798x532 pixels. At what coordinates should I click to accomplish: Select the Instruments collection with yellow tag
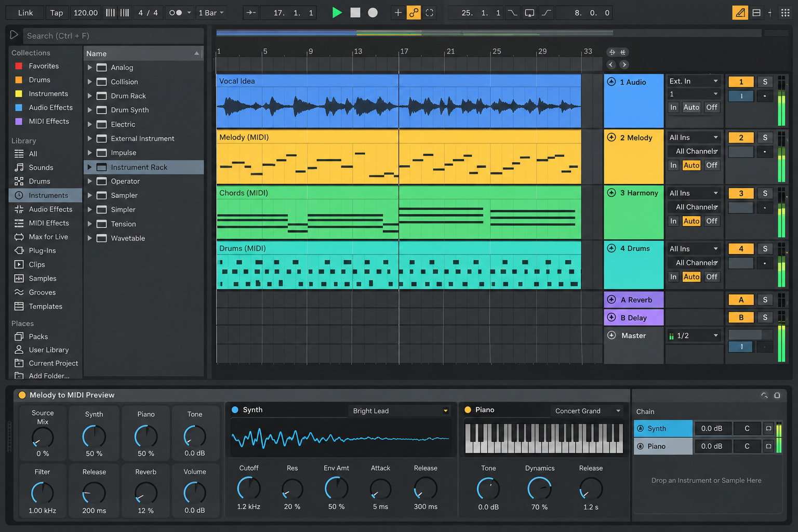point(48,94)
